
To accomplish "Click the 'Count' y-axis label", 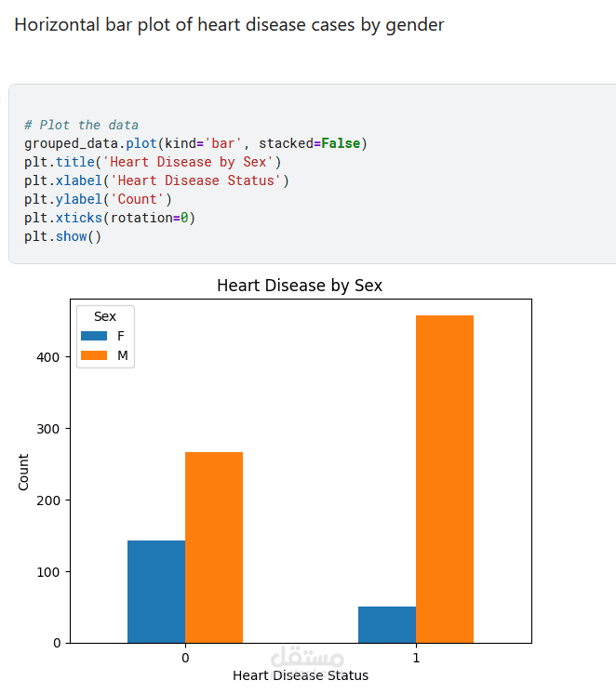I will (x=23, y=472).
